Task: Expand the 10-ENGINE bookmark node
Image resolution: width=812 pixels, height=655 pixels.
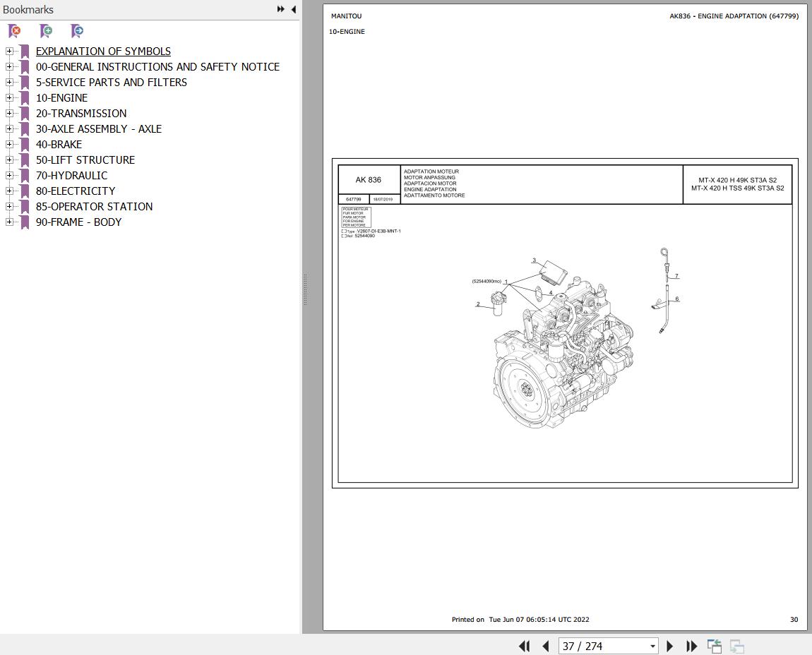Action: (9, 98)
